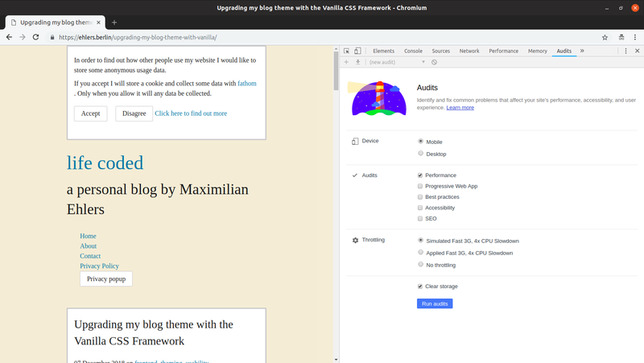Open the (new audit) dropdown

point(396,62)
